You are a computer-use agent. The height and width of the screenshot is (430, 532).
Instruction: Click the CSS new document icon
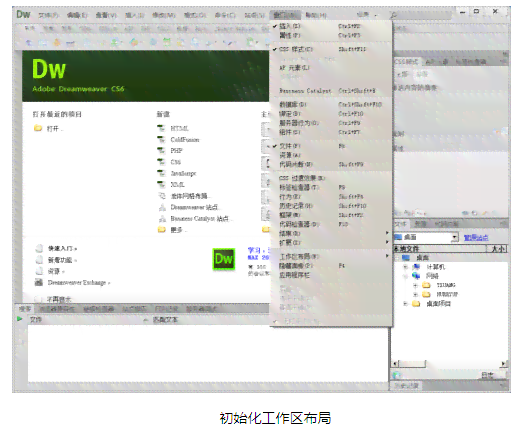coord(161,162)
